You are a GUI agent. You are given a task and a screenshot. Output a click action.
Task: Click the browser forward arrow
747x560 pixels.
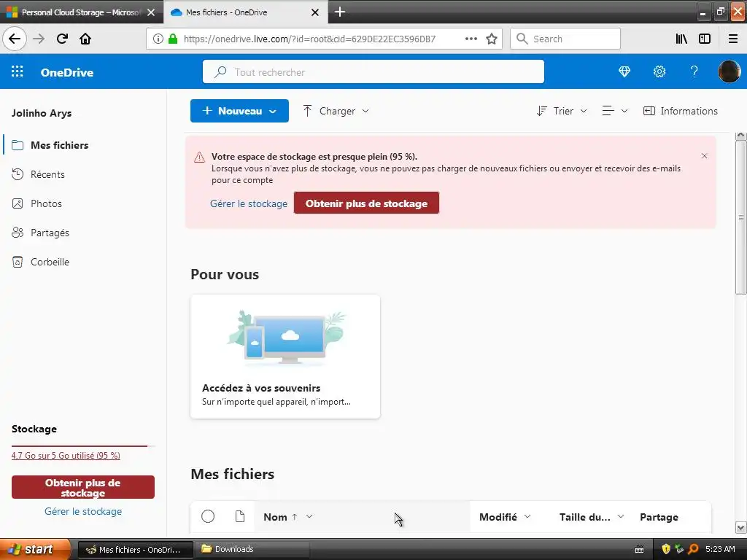(x=39, y=39)
